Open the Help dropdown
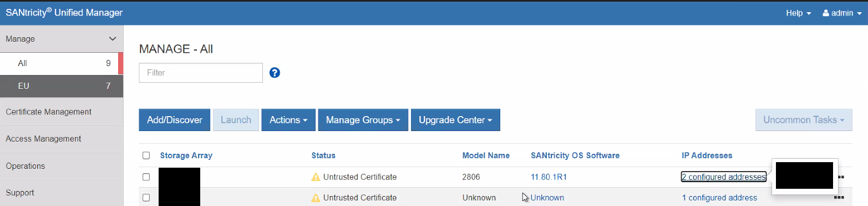868x206 pixels. click(799, 13)
